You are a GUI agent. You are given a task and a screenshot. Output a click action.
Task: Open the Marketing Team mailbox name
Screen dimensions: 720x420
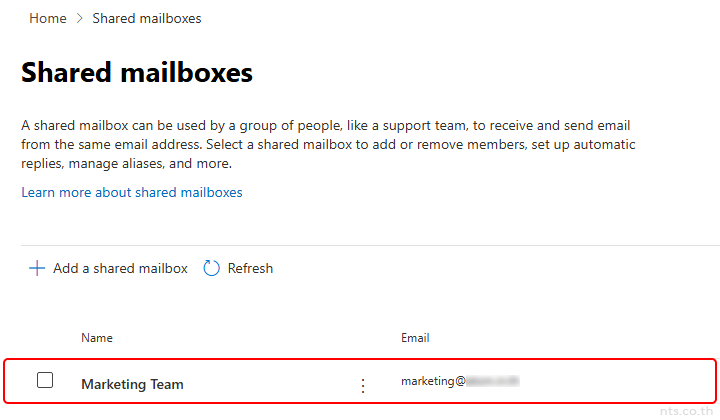132,384
